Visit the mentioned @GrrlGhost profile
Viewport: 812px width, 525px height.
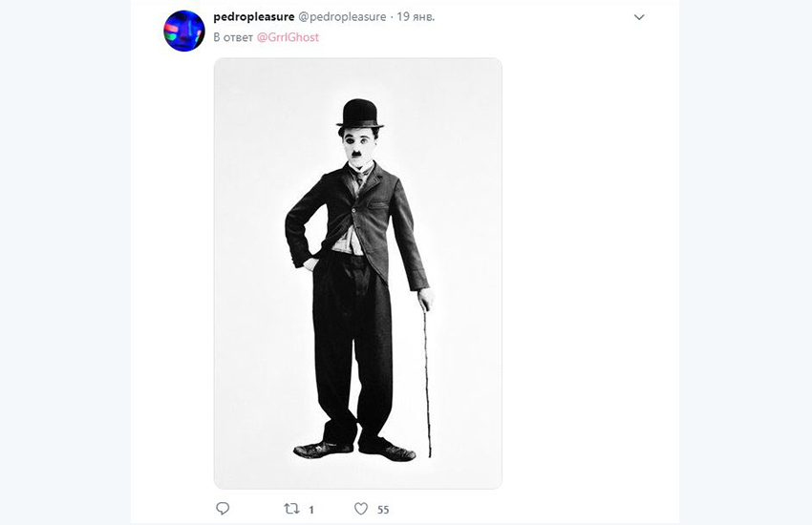click(x=288, y=37)
